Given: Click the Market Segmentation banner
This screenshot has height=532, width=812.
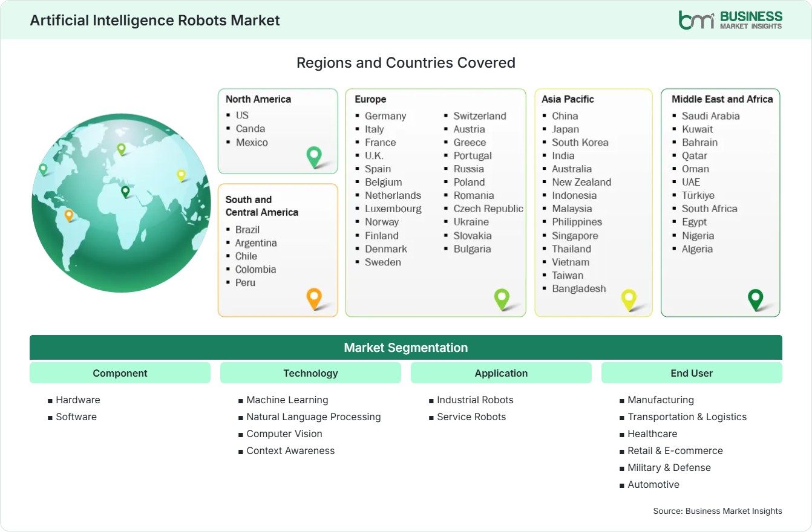Looking at the screenshot, I should [406, 348].
